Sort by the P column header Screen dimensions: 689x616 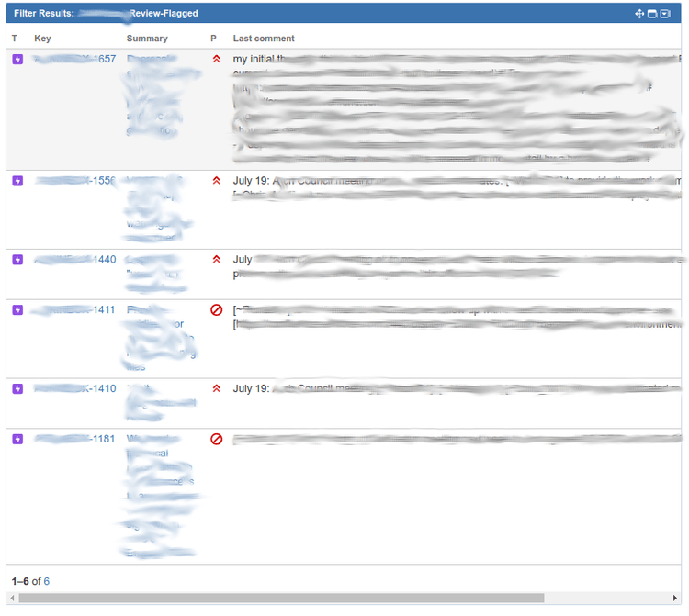tap(213, 39)
